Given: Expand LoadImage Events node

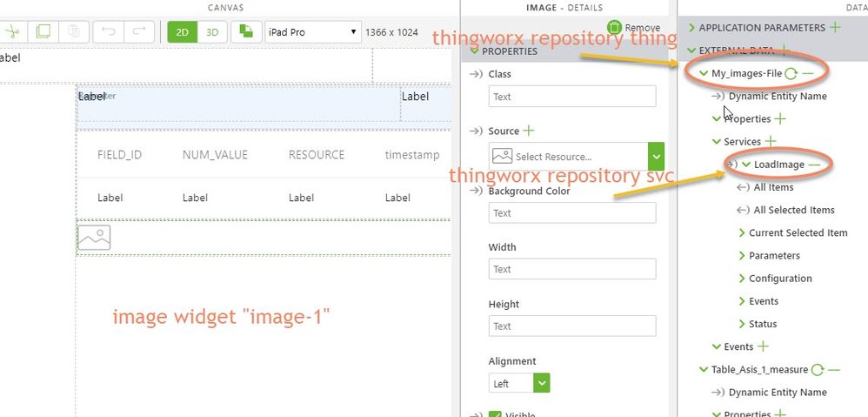Looking at the screenshot, I should (x=742, y=300).
